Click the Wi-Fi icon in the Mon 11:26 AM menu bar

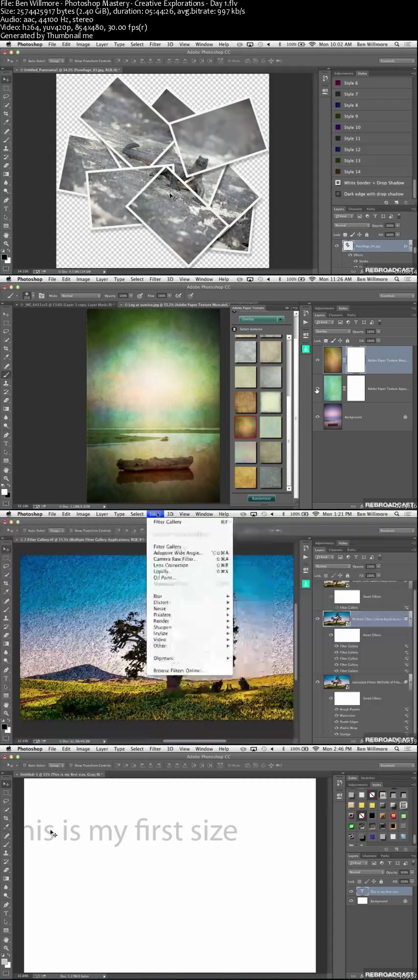coord(312,279)
